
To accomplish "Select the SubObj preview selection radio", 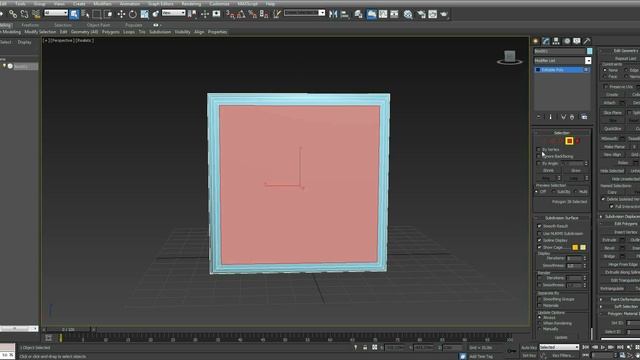I will 553,191.
